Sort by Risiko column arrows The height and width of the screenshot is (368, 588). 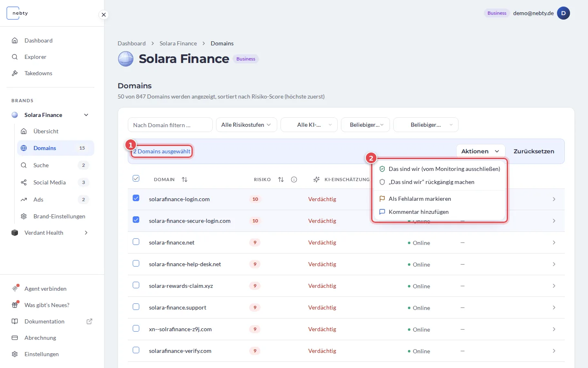[281, 180]
